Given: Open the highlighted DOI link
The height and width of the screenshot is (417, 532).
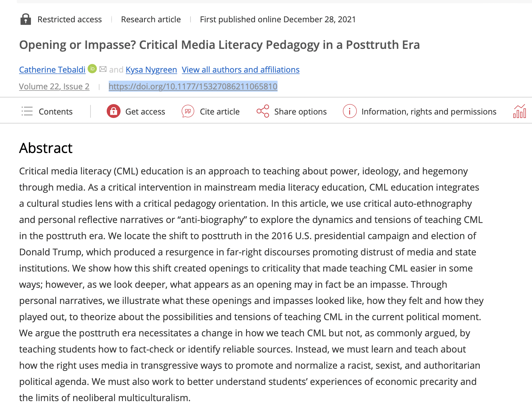Looking at the screenshot, I should point(193,86).
